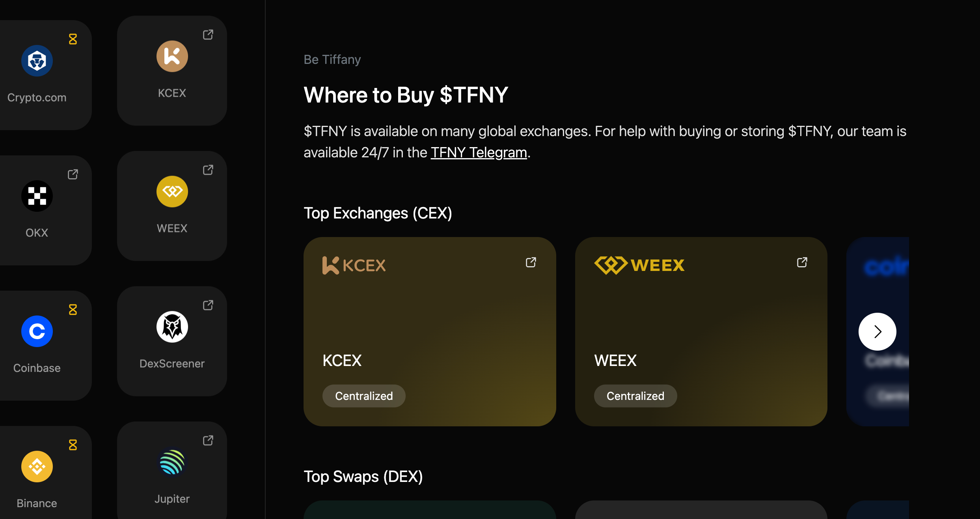The image size is (980, 519).
Task: Show next exchanges with carousel arrow
Action: pos(877,332)
